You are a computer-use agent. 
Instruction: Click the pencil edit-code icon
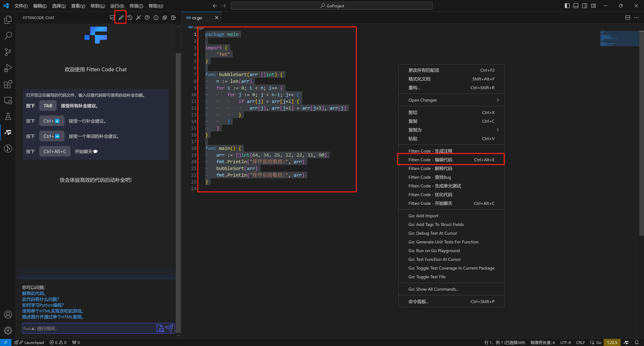(121, 18)
